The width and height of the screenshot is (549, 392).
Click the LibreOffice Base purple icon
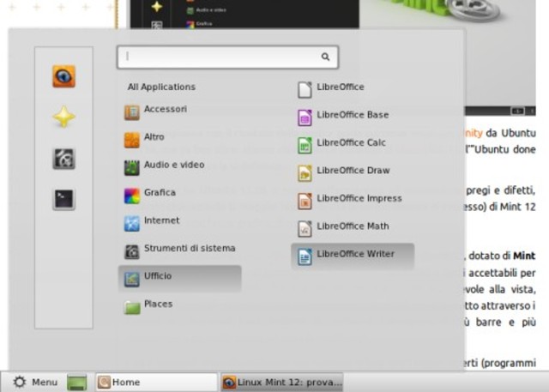coord(305,118)
